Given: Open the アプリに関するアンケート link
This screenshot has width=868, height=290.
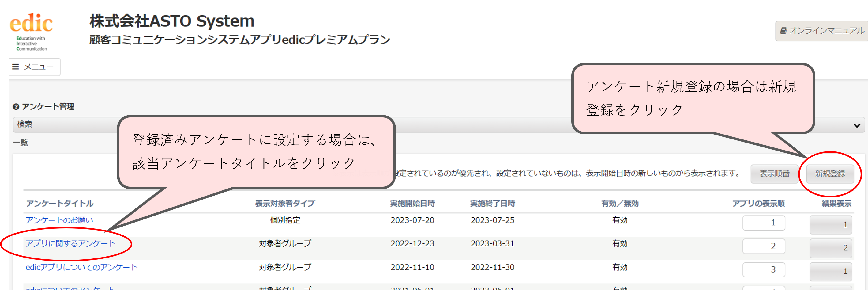Looking at the screenshot, I should point(70,243).
